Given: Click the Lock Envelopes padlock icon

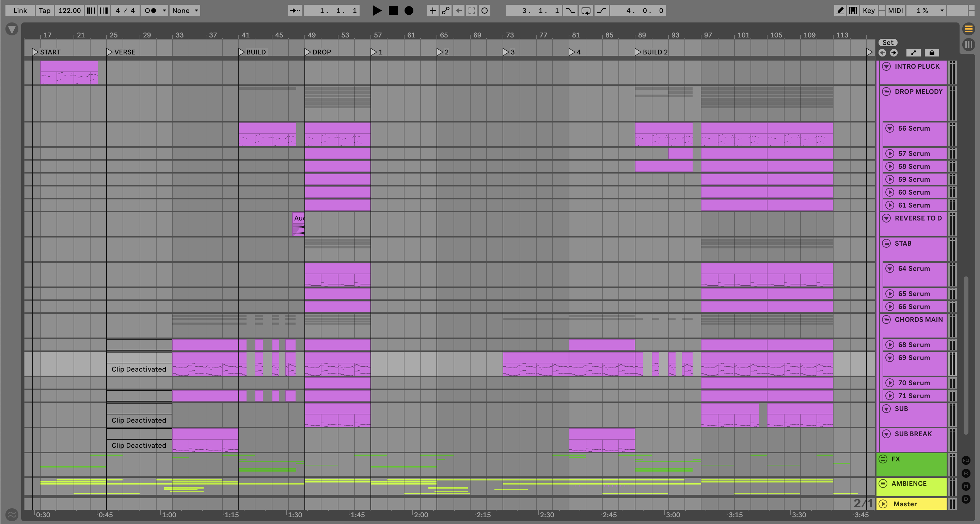Looking at the screenshot, I should tap(932, 53).
